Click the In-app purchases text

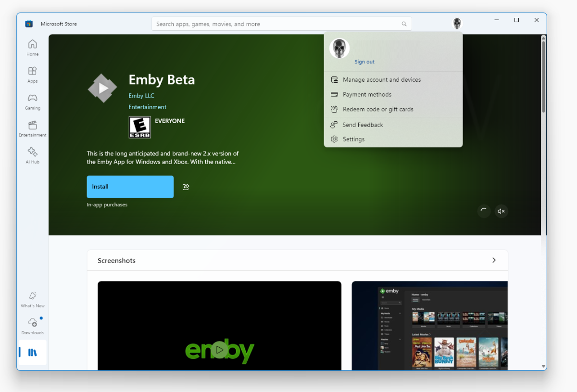[107, 205]
